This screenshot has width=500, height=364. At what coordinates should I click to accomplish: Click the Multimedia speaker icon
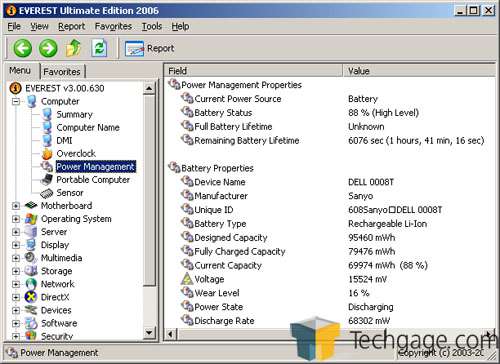coord(31,258)
